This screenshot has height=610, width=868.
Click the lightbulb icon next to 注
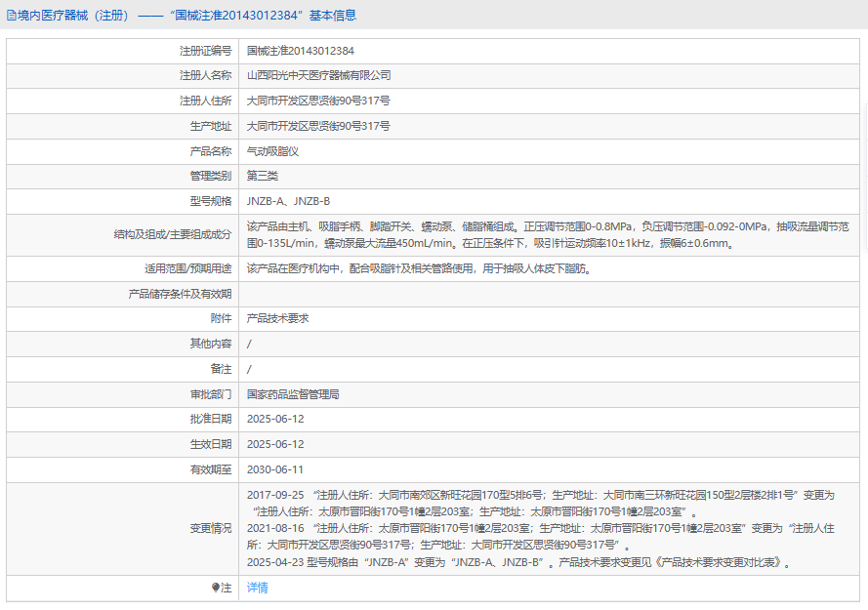(x=216, y=588)
